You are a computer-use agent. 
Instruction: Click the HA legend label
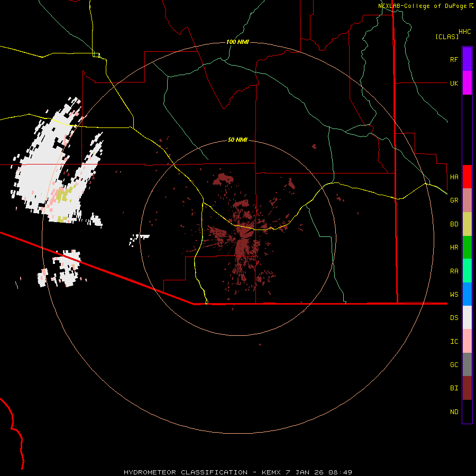(454, 177)
